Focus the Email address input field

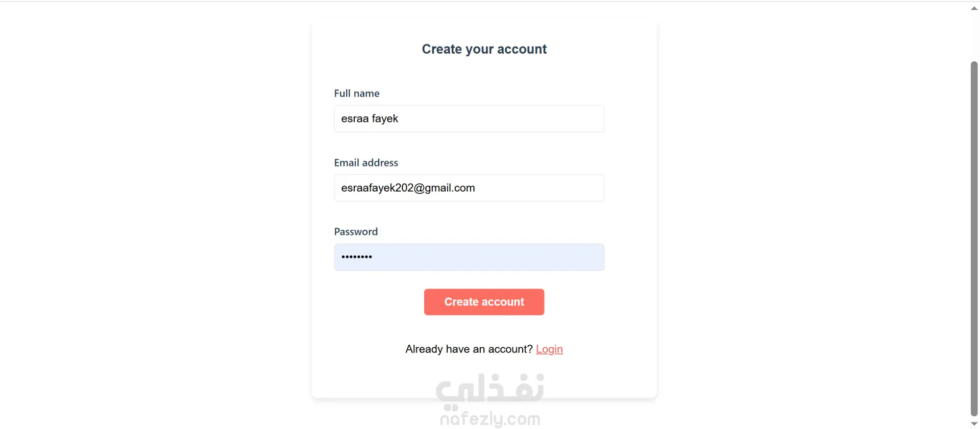(469, 188)
